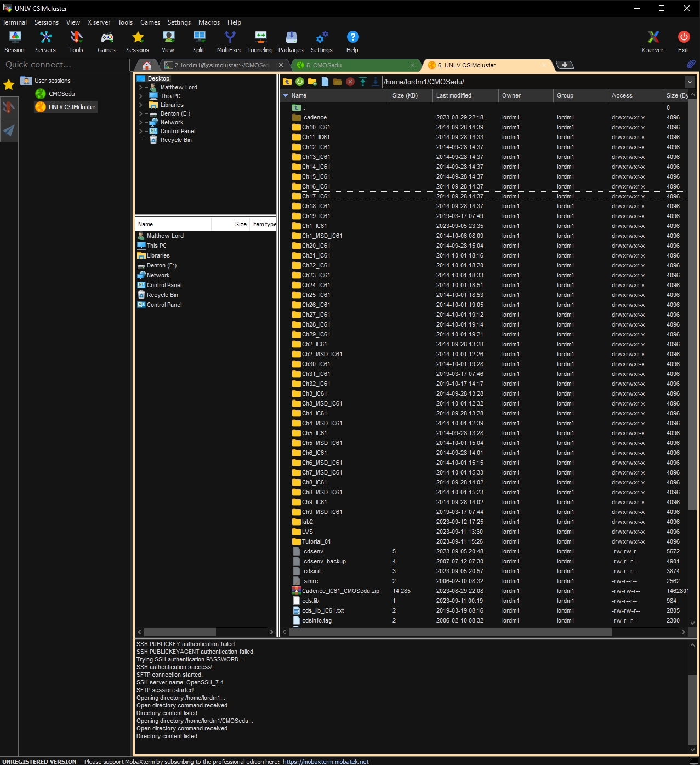Expand the Libraries tree node
The width and height of the screenshot is (700, 765).
(141, 105)
